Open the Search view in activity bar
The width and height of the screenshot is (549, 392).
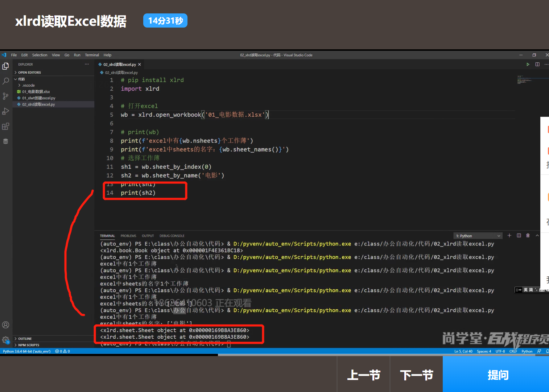coord(5,81)
